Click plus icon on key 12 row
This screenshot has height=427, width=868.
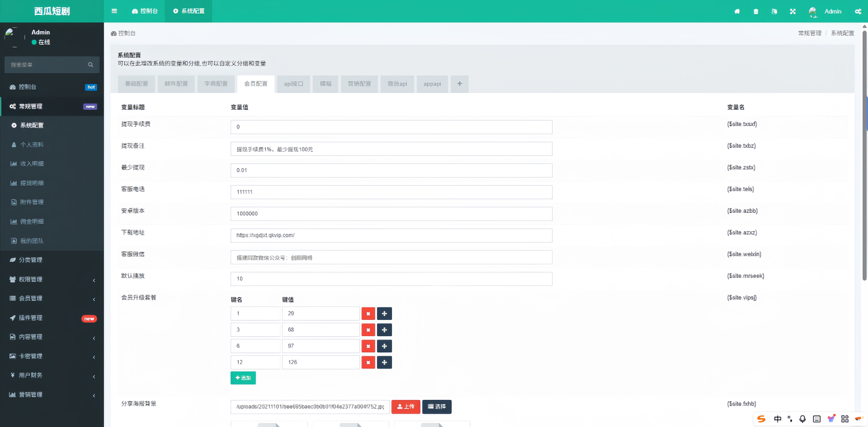point(384,362)
